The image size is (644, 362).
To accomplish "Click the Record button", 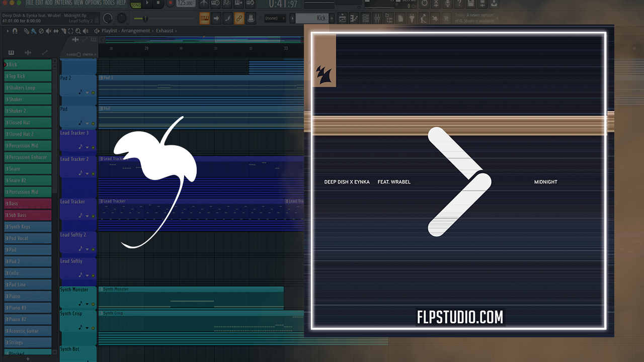I will pos(170,3).
